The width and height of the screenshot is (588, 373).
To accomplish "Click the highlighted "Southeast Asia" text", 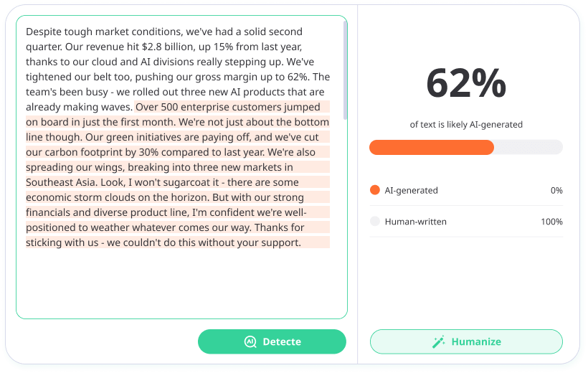I will click(60, 182).
